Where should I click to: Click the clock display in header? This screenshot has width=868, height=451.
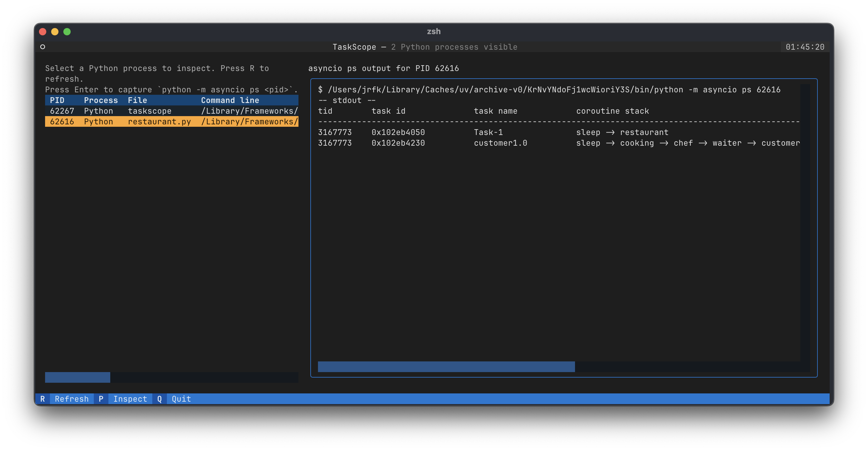(805, 47)
